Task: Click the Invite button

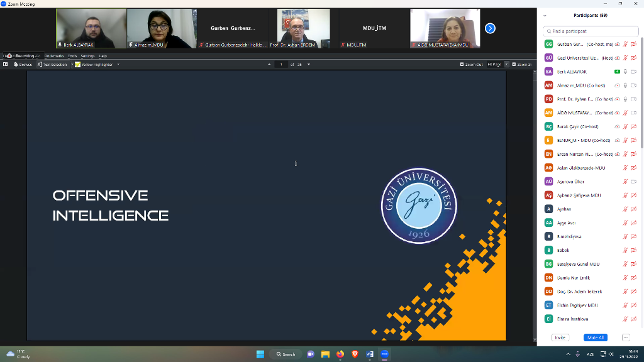Action: pos(560,337)
